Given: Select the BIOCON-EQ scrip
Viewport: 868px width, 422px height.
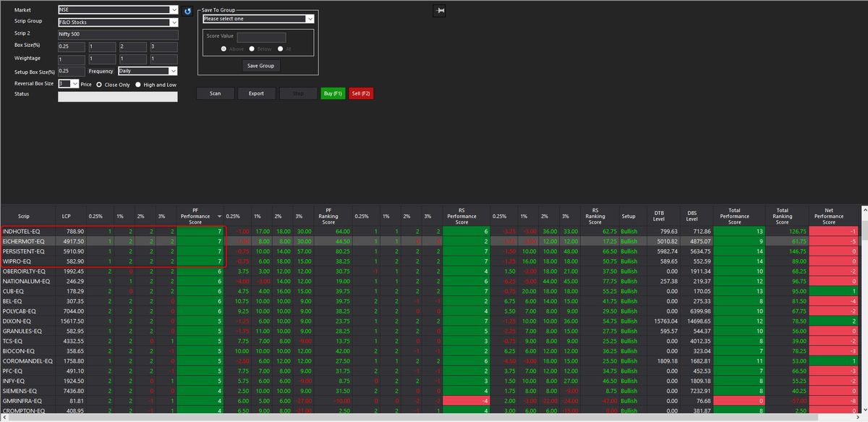Looking at the screenshot, I should (x=19, y=350).
